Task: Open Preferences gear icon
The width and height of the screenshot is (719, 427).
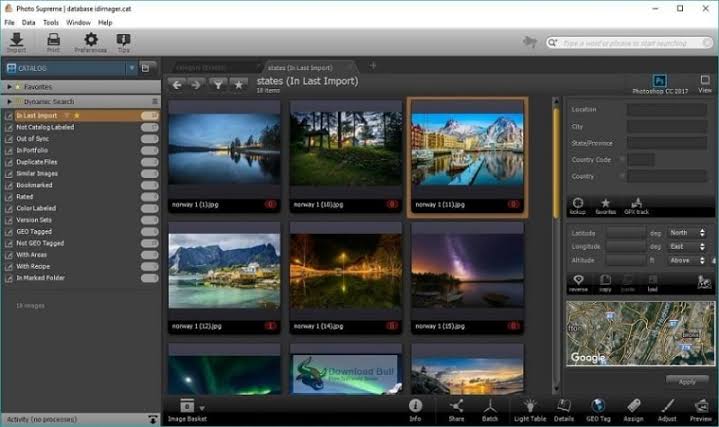Action: click(91, 43)
